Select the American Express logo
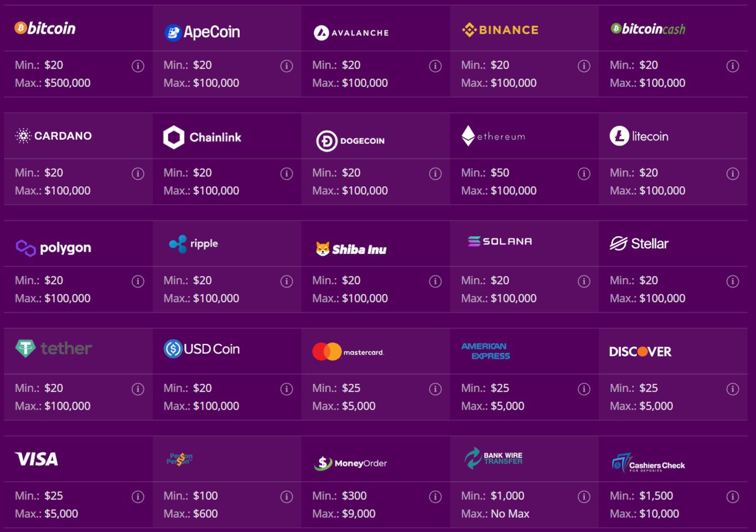Viewport: 756px width, 532px height. pyautogui.click(x=486, y=351)
